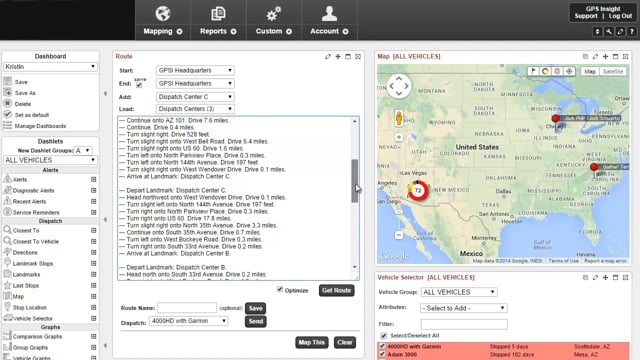Add the Comparison Graphs dashlet icon
Screen dimensions: 640x360
93,336
